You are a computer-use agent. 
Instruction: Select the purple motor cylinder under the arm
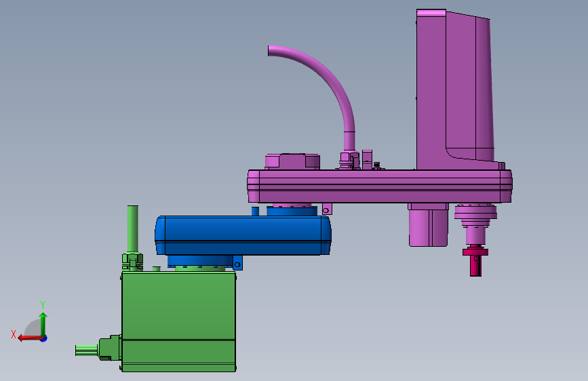(x=428, y=225)
